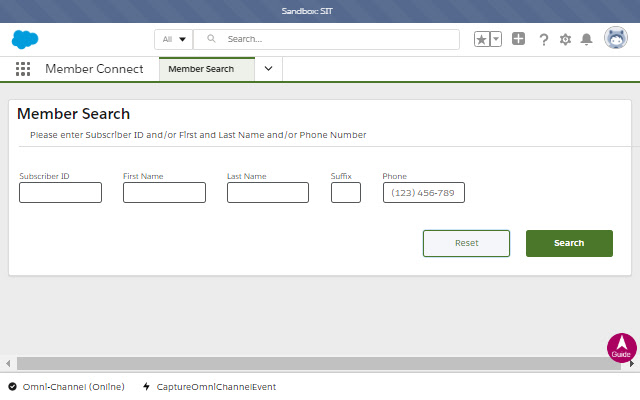Click the Global Actions plus icon

518,39
